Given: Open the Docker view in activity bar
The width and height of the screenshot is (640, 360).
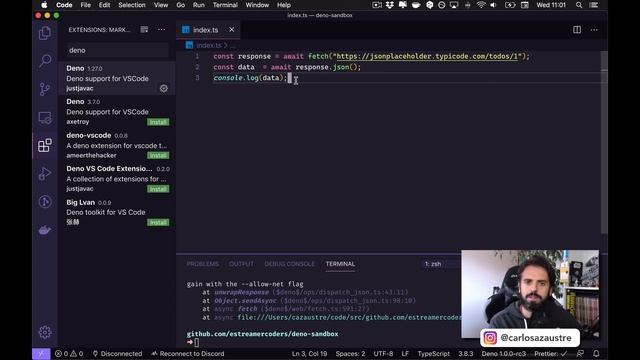Looking at the screenshot, I should click(x=45, y=230).
